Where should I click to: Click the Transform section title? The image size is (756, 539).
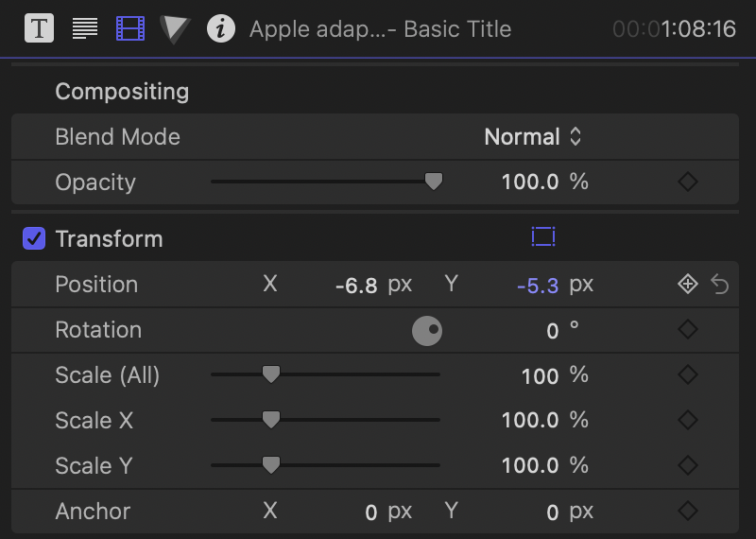click(x=109, y=239)
